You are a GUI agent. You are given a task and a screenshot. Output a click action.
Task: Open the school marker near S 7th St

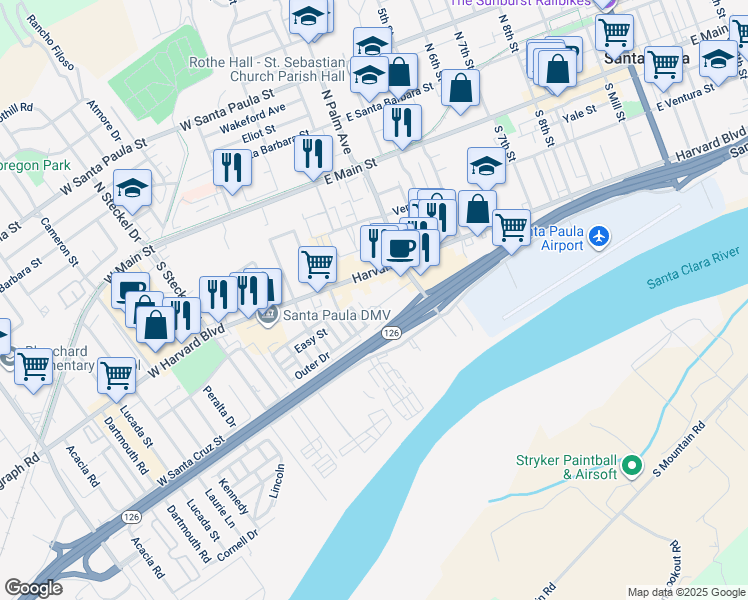click(x=487, y=167)
